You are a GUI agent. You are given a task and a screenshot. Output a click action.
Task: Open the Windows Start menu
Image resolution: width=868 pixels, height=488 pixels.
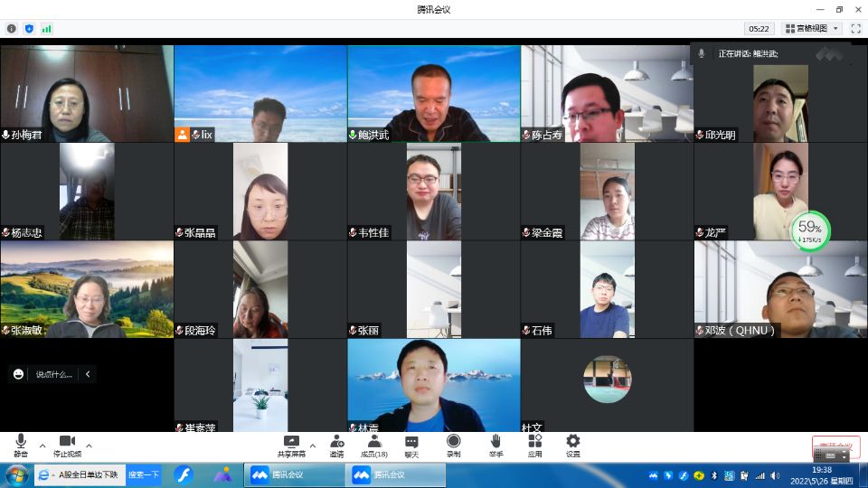pos(16,475)
